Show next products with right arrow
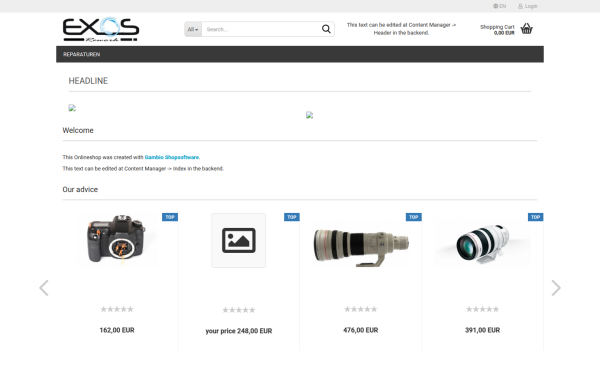 click(556, 288)
